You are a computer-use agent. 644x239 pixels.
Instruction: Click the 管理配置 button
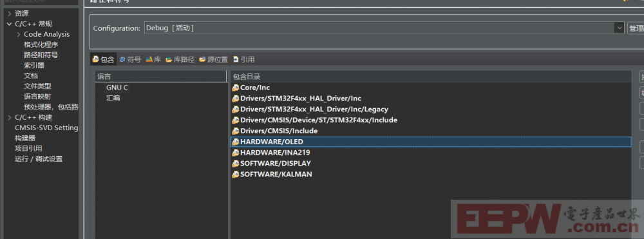pos(636,28)
